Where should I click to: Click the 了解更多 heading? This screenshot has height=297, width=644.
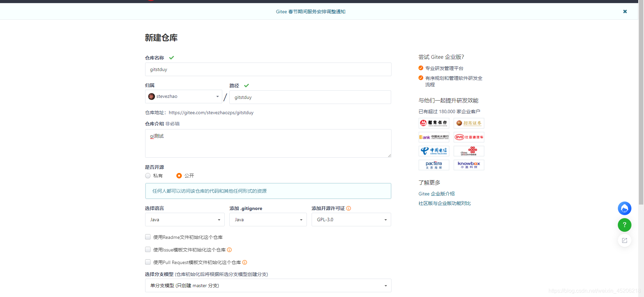(x=429, y=183)
